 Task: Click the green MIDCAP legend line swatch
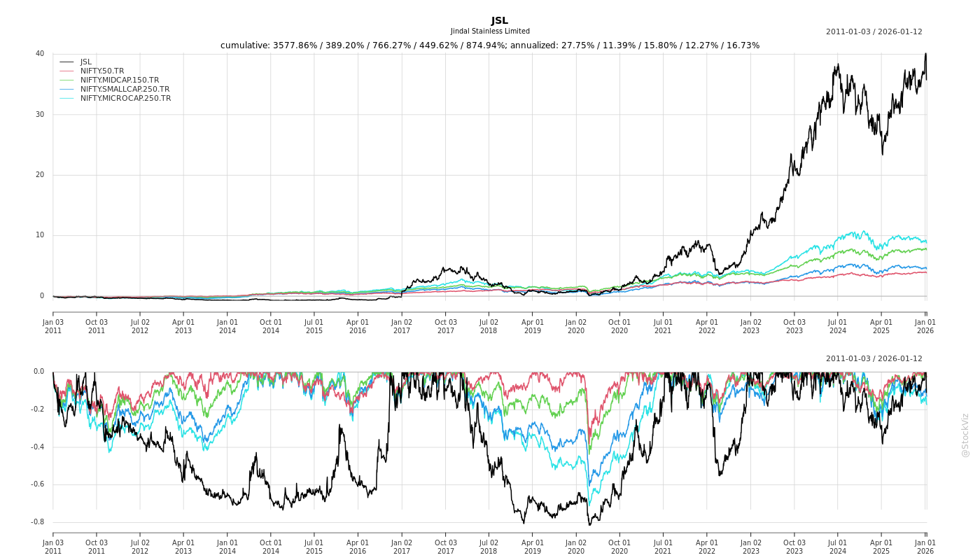pos(66,80)
